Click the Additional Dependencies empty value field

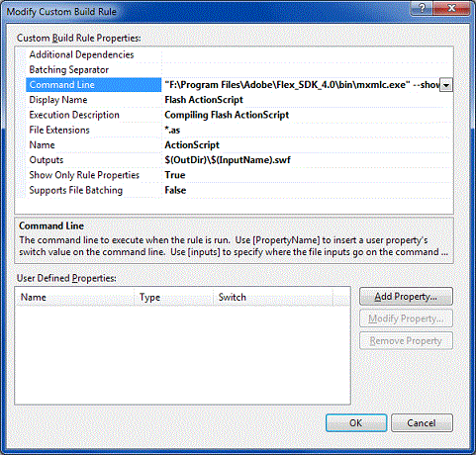click(x=308, y=54)
